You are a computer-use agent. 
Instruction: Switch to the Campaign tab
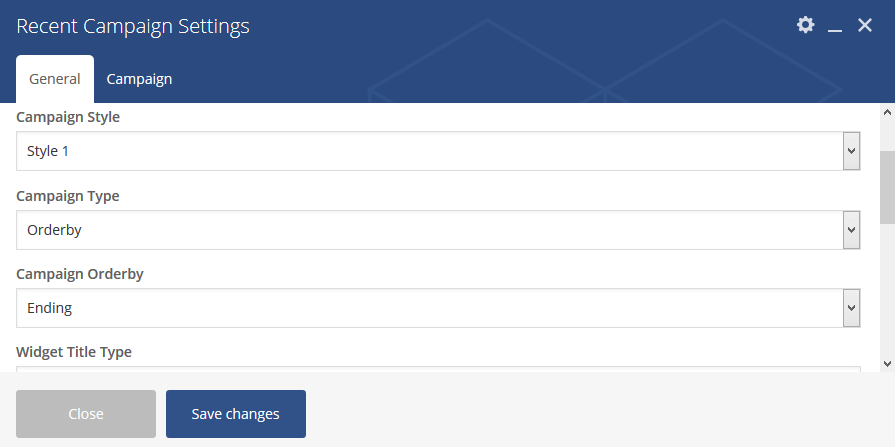click(x=139, y=79)
